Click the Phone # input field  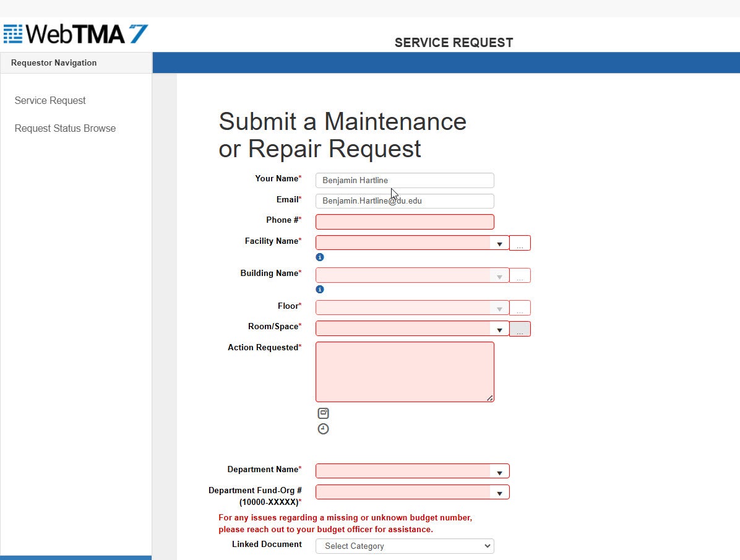[x=405, y=222]
